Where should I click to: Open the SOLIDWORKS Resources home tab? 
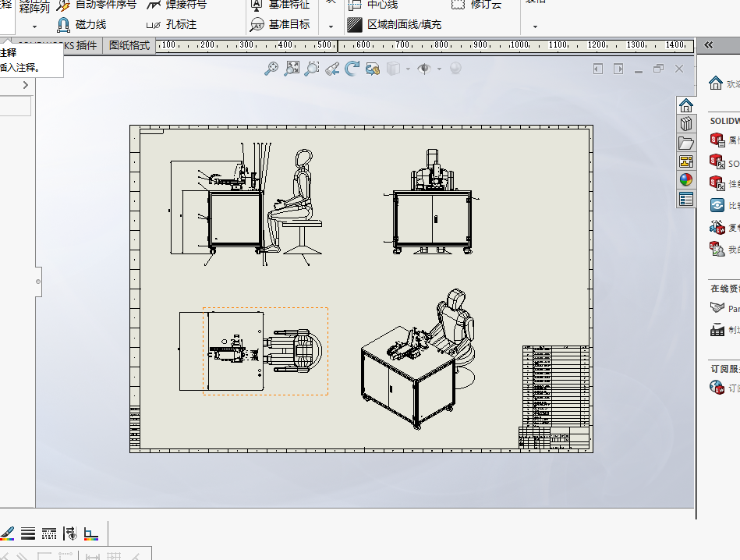pos(686,105)
